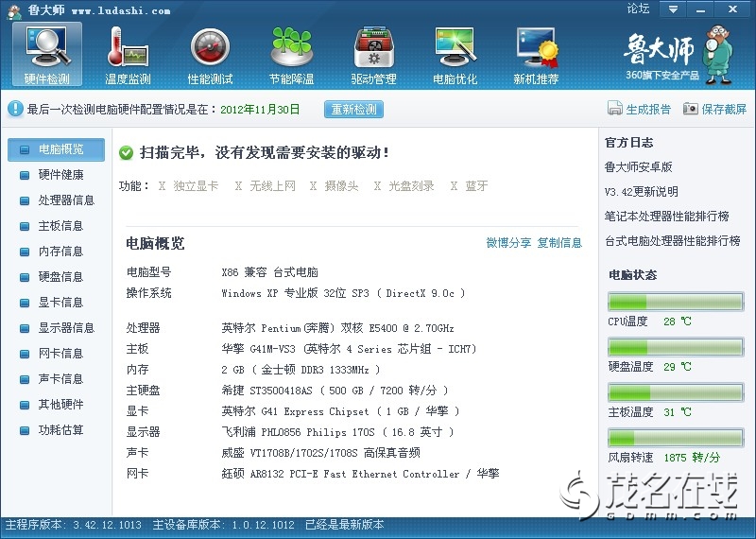The width and height of the screenshot is (756, 539).
Task: Click the CPU温度 green progress bar
Action: click(x=675, y=302)
